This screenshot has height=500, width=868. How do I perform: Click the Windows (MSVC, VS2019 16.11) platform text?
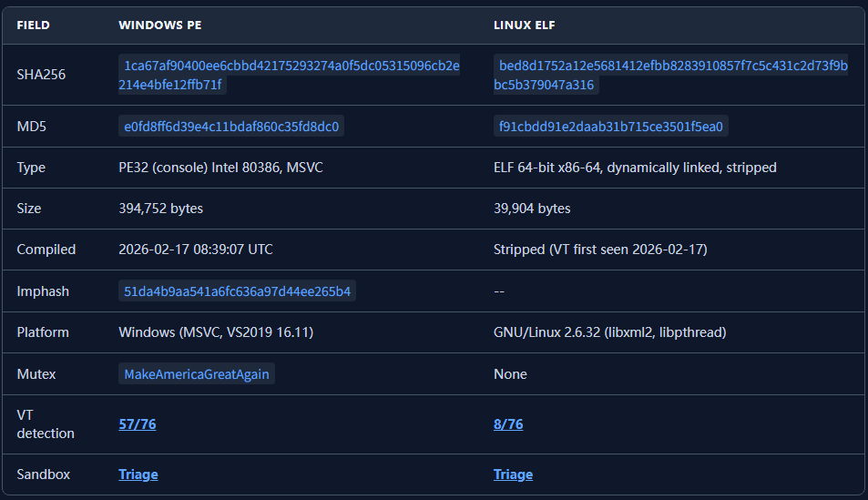click(x=216, y=332)
